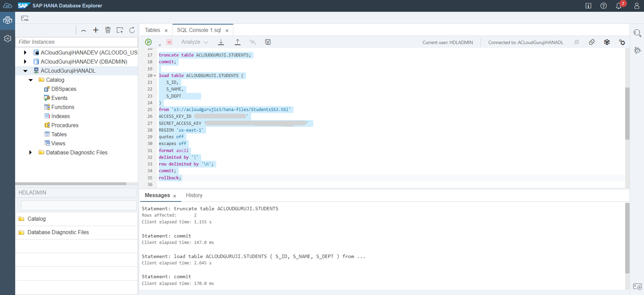The width and height of the screenshot is (644, 295).
Task: Click the upload file icon in console toolbar
Action: tap(237, 42)
